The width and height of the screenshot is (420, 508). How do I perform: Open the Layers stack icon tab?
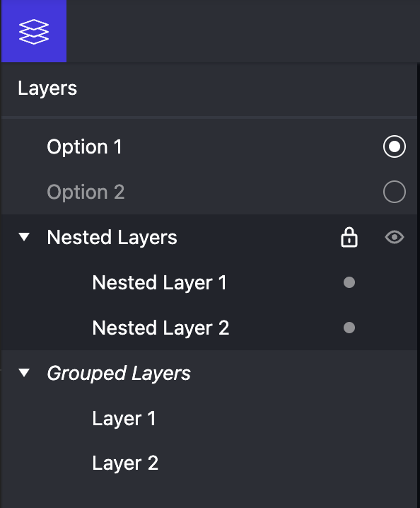pyautogui.click(x=34, y=31)
